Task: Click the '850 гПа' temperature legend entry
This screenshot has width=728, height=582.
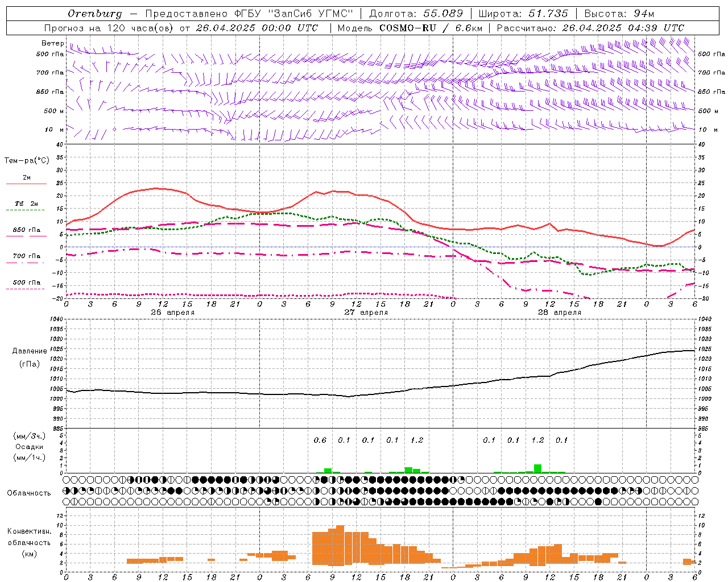Action: click(27, 230)
